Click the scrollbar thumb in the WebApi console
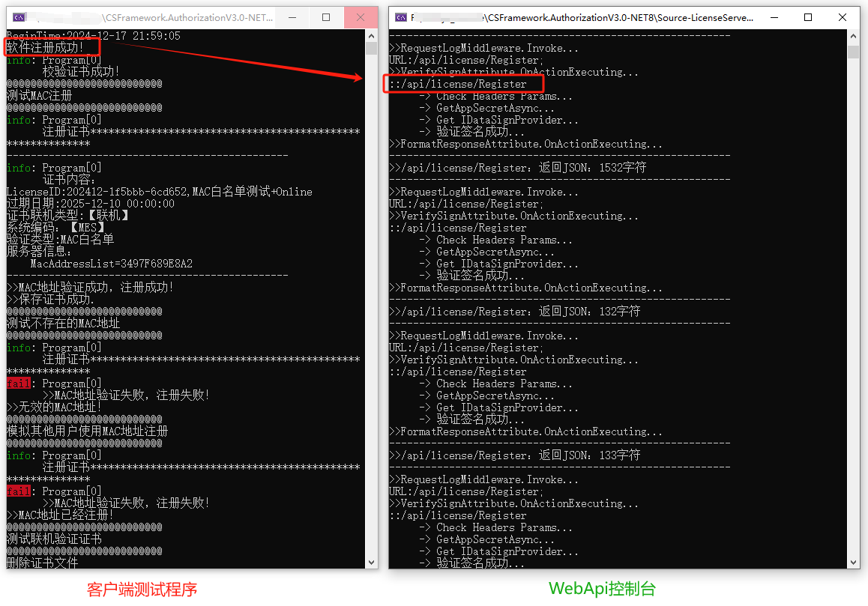The width and height of the screenshot is (868, 606). pyautogui.click(x=853, y=52)
